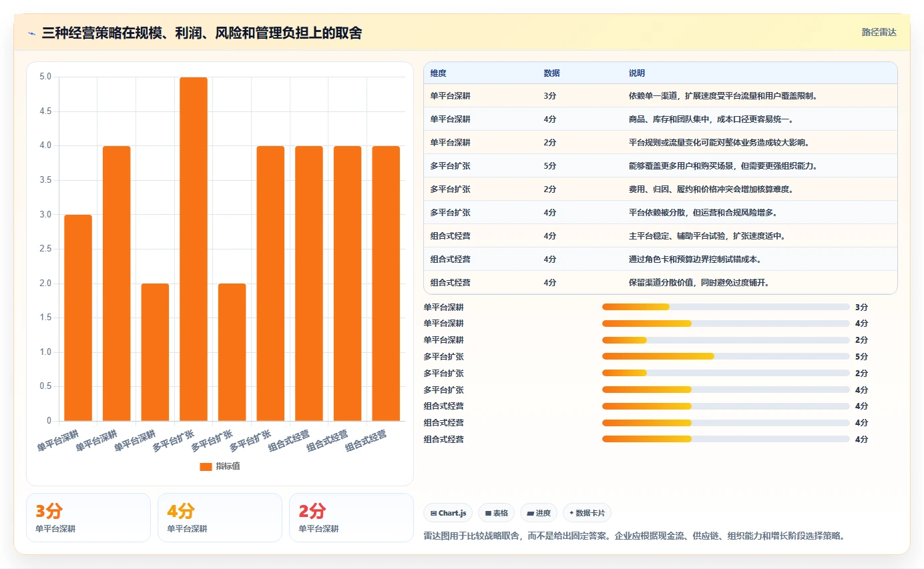
Task: Click the 单平台深耕 chart bar reaching 4.0
Action: pos(116,283)
